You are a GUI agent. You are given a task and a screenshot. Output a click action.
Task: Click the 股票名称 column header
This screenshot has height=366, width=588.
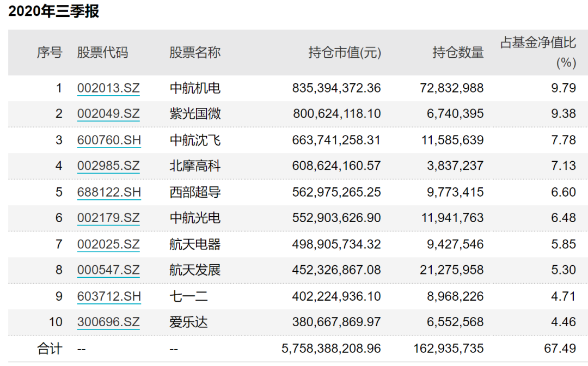(194, 52)
